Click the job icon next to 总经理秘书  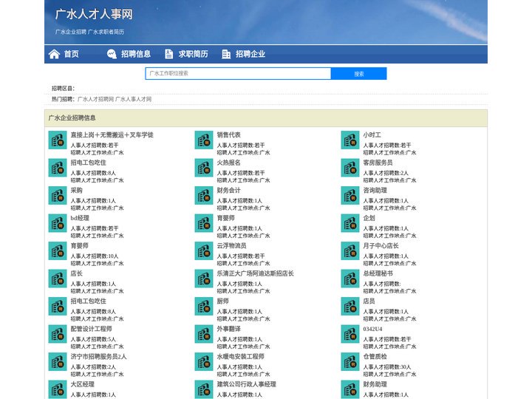coord(350,279)
